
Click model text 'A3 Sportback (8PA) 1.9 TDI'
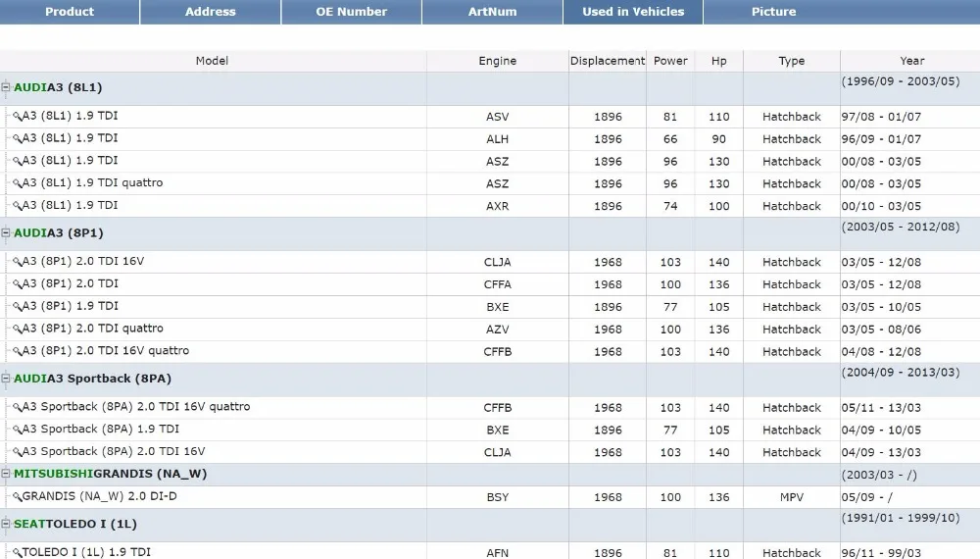pyautogui.click(x=101, y=430)
